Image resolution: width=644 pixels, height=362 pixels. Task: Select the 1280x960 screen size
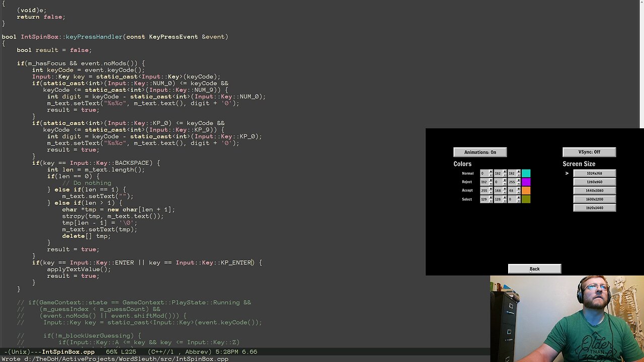point(595,182)
